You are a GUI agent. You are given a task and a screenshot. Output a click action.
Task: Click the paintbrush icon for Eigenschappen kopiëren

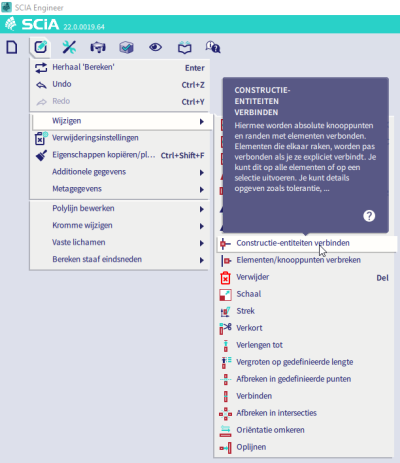(x=41, y=155)
